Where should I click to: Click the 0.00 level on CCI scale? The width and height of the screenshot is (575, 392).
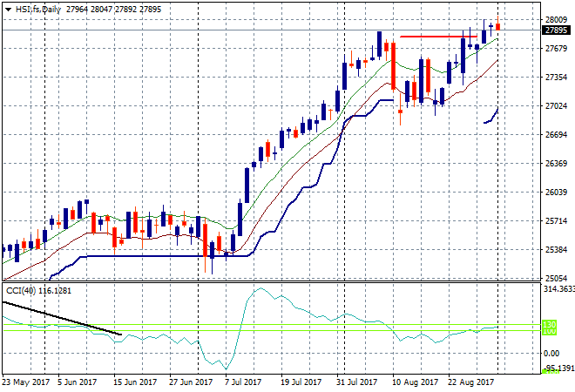[552, 353]
